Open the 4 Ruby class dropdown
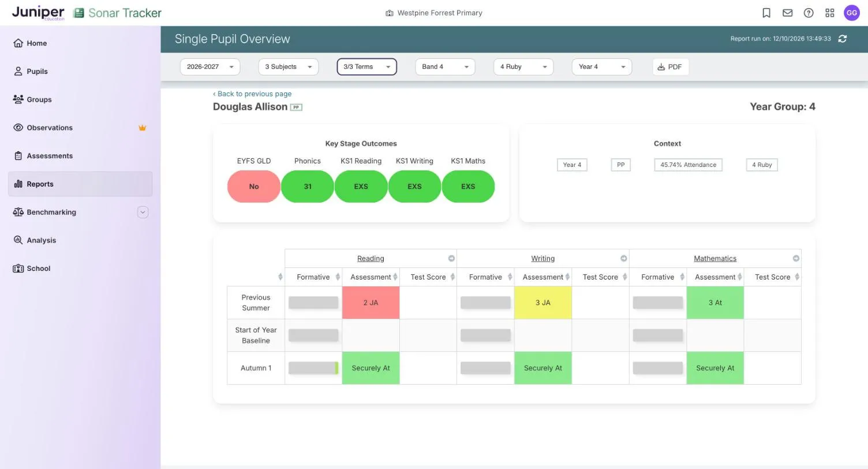 tap(523, 67)
